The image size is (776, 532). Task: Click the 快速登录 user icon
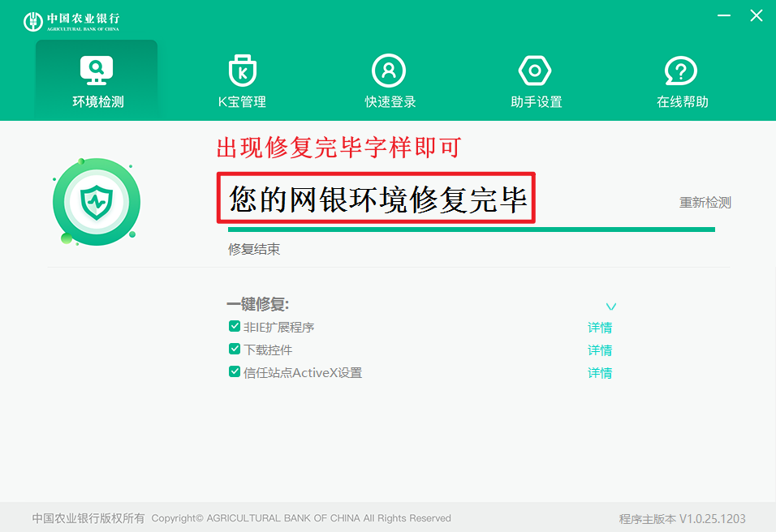pos(389,71)
